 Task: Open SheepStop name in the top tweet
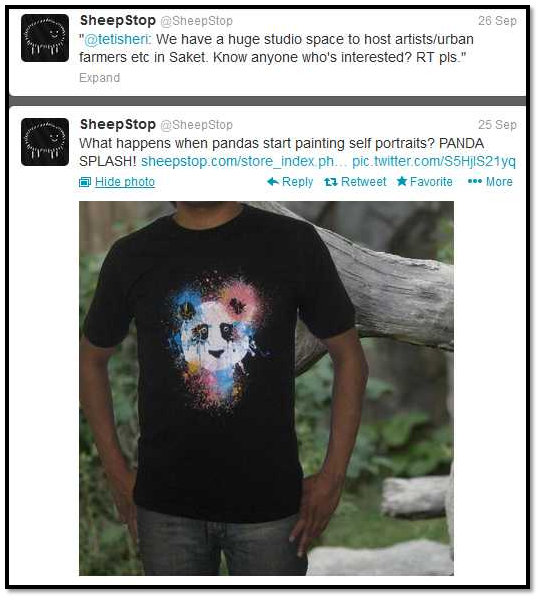[118, 20]
